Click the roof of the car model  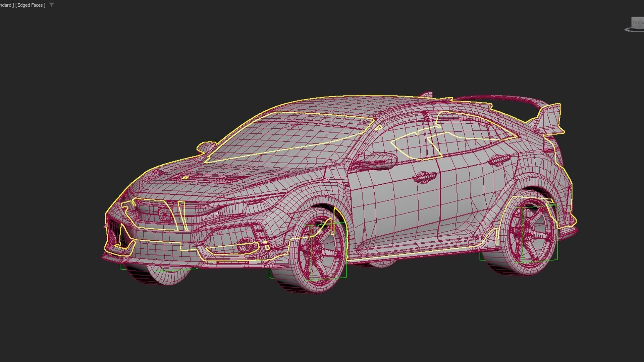coord(369,104)
